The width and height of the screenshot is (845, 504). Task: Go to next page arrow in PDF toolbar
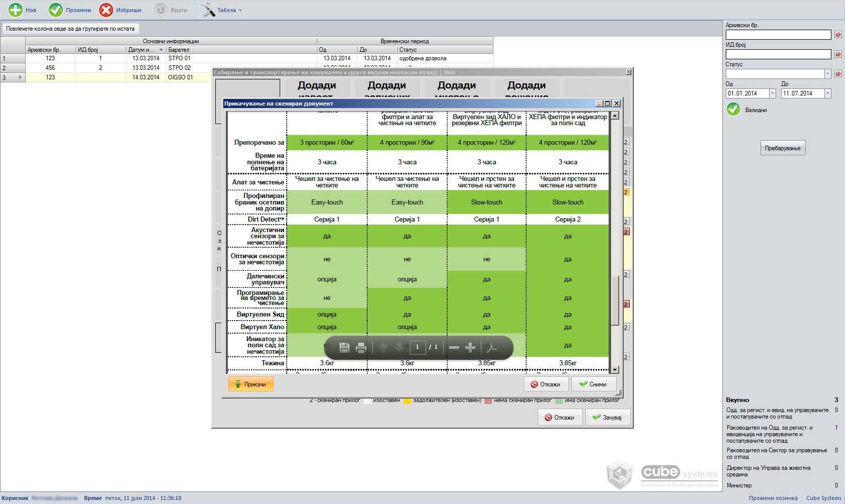point(399,347)
